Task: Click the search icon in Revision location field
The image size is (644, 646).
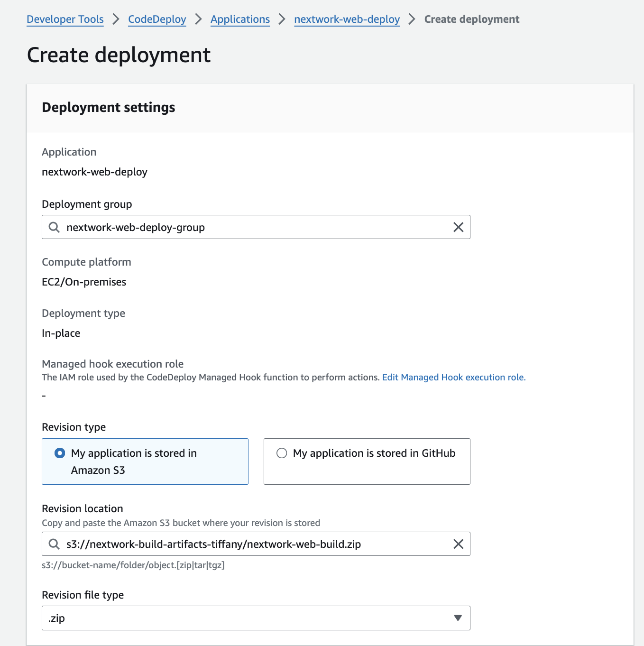Action: [55, 544]
